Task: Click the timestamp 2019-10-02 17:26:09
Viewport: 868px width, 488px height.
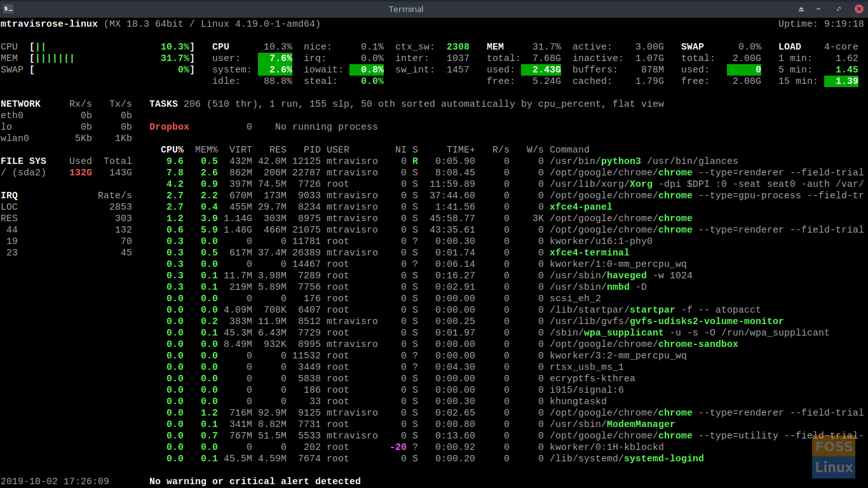Action: (x=55, y=482)
